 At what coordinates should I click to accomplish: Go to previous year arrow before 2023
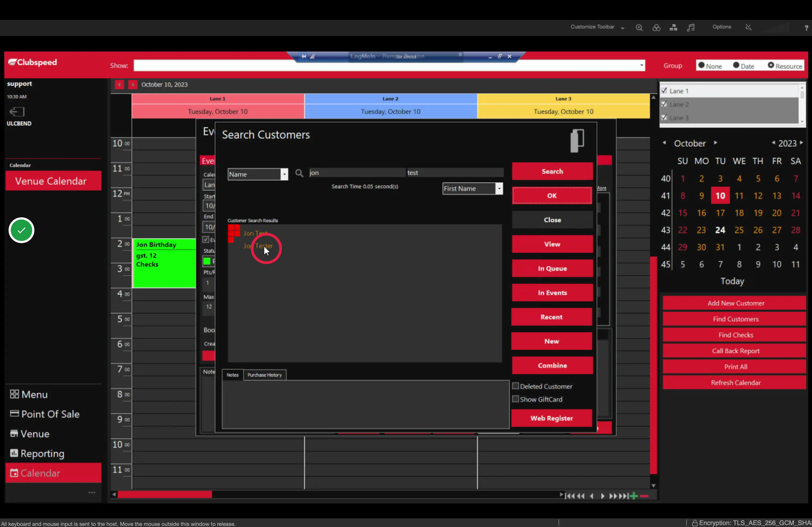[773, 143]
